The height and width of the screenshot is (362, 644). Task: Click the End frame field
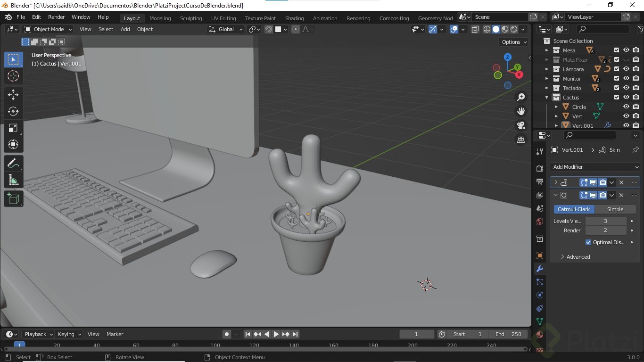click(x=508, y=334)
